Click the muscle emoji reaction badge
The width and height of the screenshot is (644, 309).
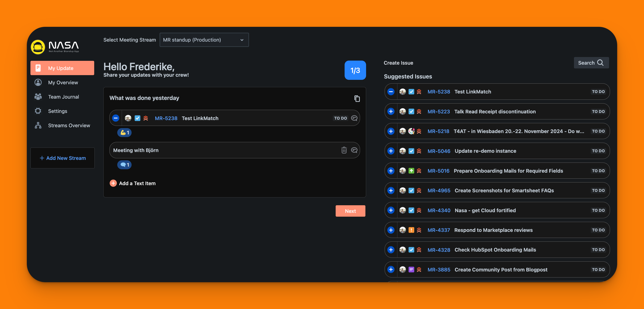coord(124,132)
